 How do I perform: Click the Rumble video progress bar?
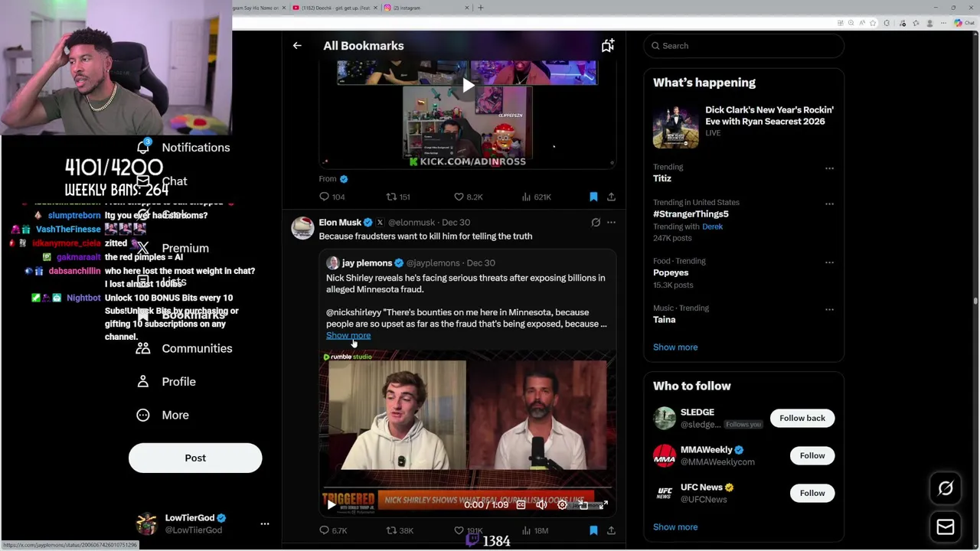[x=467, y=487]
